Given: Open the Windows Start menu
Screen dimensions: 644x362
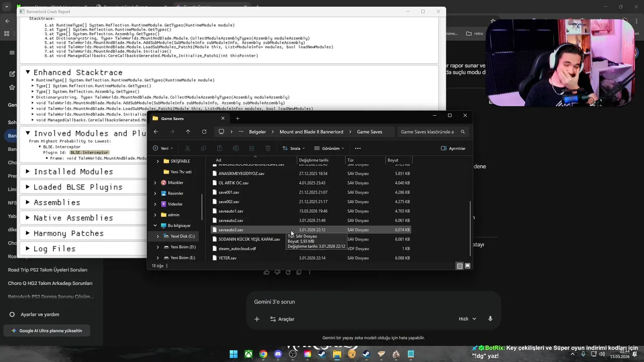Looking at the screenshot, I should pyautogui.click(x=233, y=354).
